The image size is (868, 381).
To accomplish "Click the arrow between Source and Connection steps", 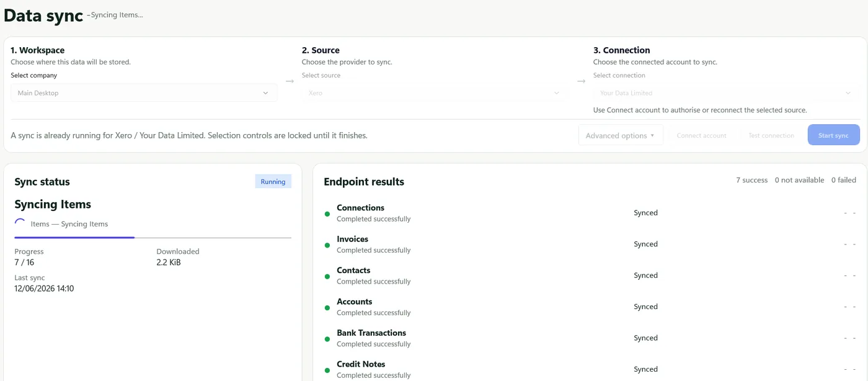I will pos(581,81).
